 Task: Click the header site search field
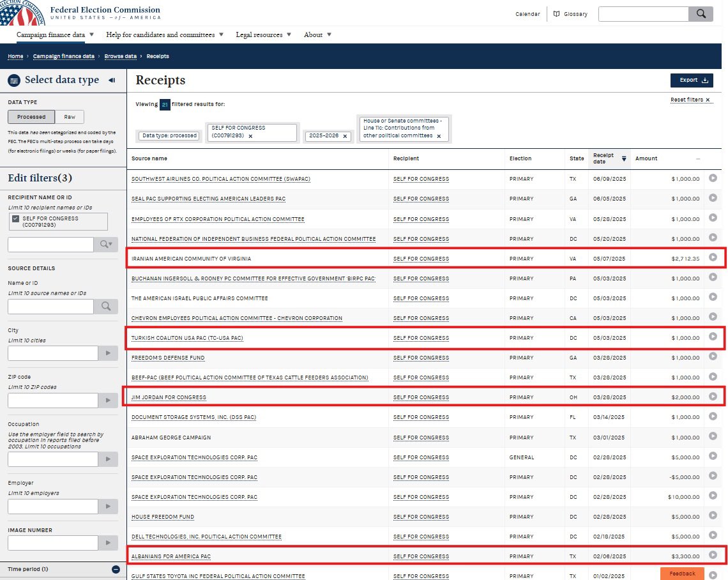click(644, 14)
